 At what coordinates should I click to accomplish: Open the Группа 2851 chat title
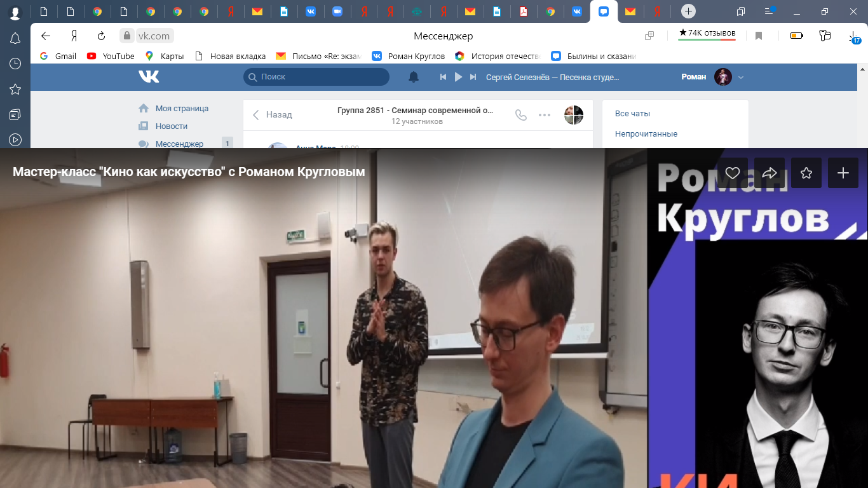pyautogui.click(x=415, y=110)
